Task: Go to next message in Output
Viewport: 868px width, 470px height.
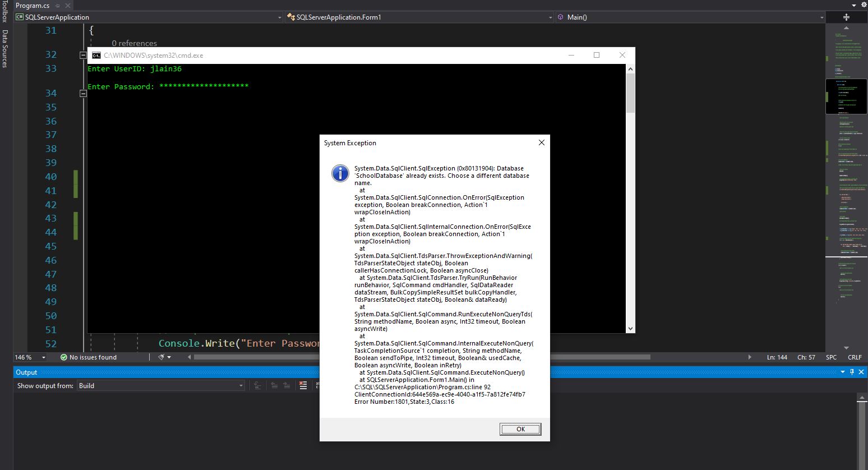Action: click(x=287, y=385)
